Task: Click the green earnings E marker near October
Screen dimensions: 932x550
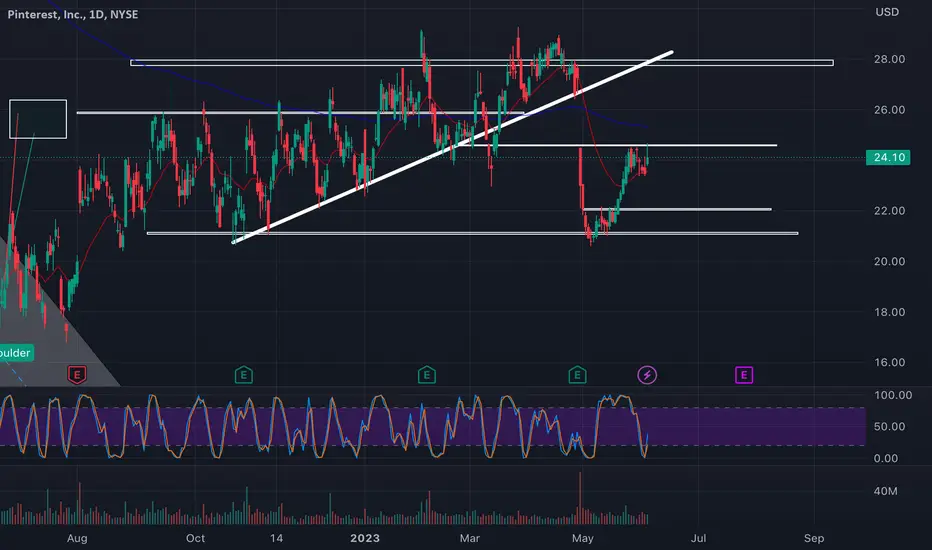Action: (x=244, y=375)
